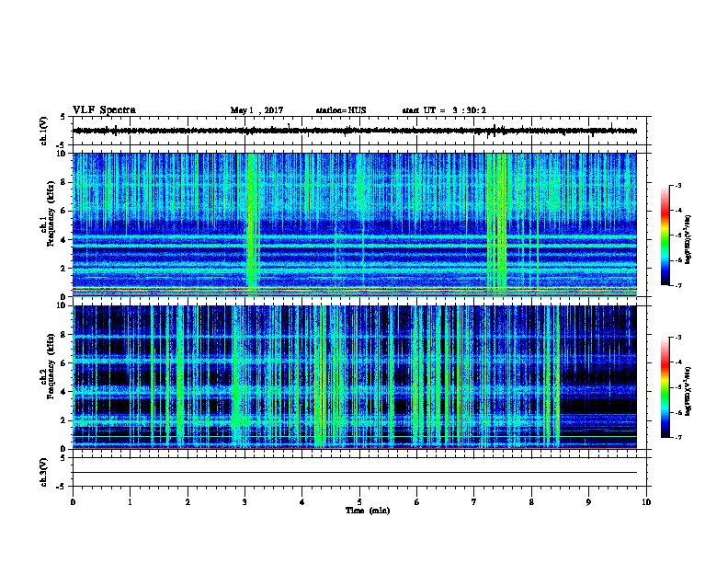The height and width of the screenshot is (563, 728).
Task: Click time axis tick label "9"
Action: (588, 501)
